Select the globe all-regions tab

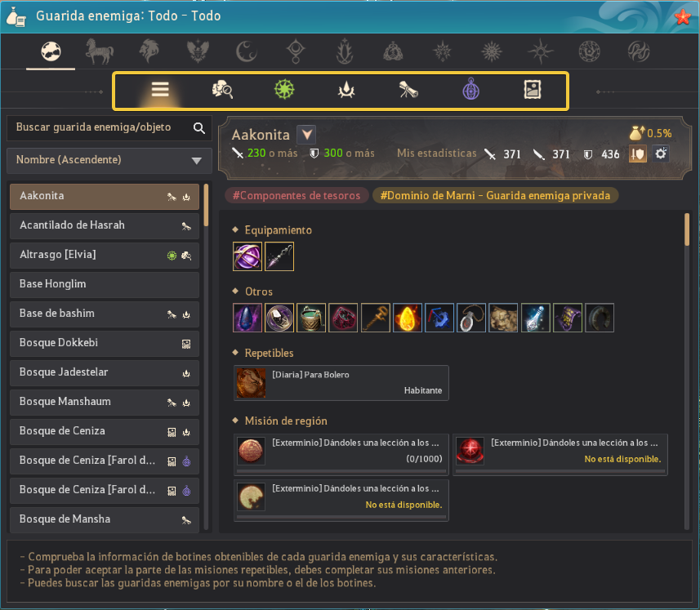tap(51, 51)
